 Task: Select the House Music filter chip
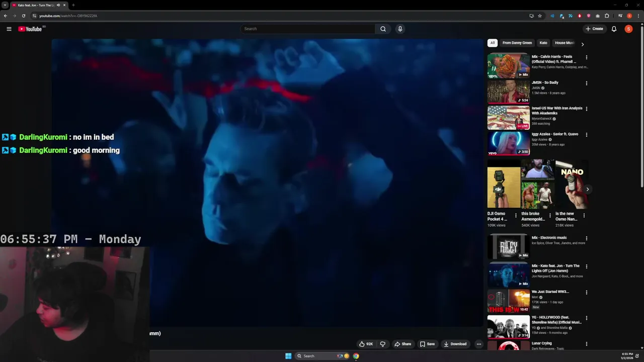pyautogui.click(x=564, y=43)
